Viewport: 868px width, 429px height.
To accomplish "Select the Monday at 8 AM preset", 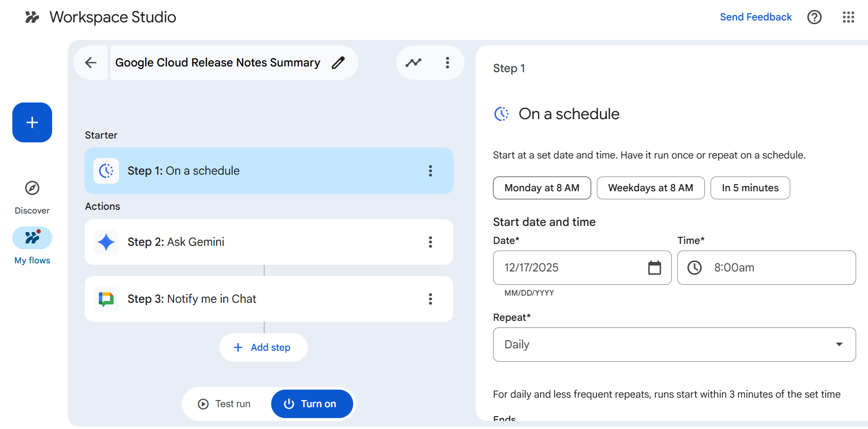I will [541, 188].
